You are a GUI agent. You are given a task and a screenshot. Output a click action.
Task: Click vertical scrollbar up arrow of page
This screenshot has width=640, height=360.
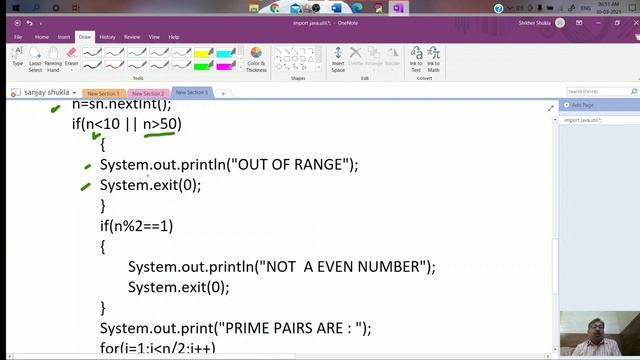tap(555, 120)
